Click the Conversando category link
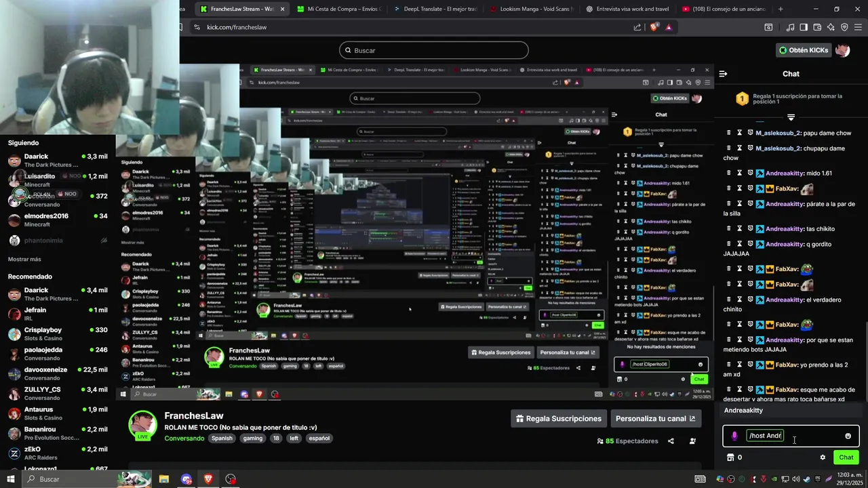868x488 pixels. [x=184, y=439]
